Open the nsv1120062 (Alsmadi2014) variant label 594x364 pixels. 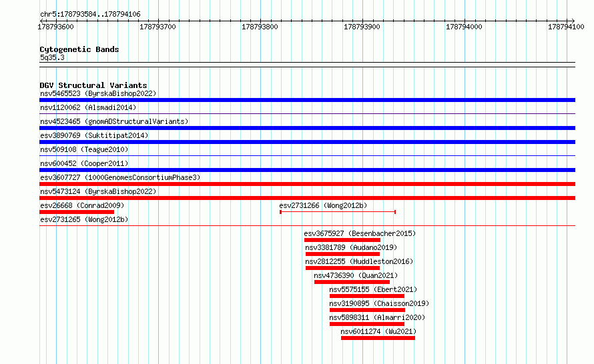[88, 107]
